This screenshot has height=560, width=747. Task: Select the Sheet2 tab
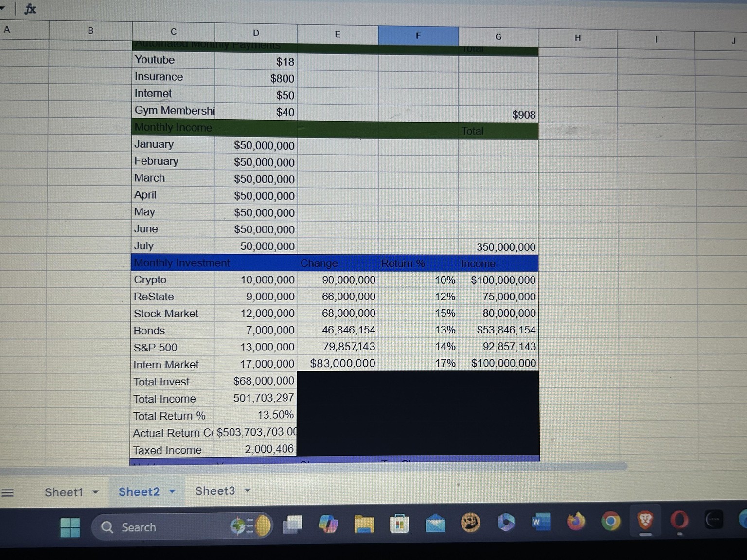[x=139, y=492]
